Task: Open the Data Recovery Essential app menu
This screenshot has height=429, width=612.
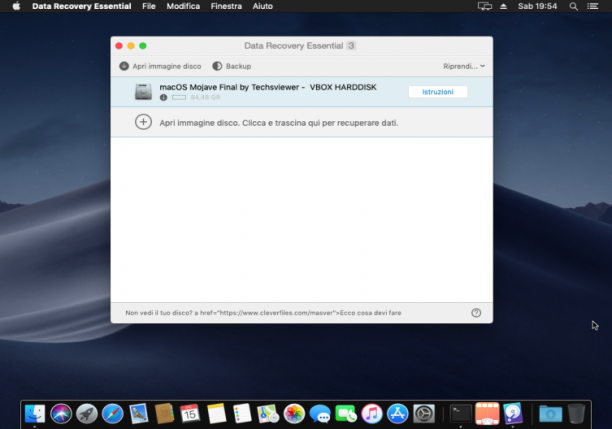Action: [x=82, y=6]
